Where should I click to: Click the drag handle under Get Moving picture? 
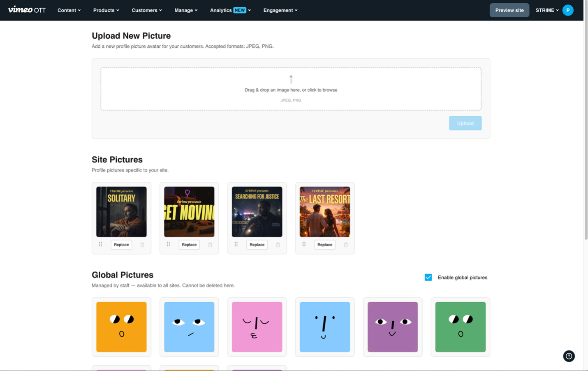[x=168, y=244]
